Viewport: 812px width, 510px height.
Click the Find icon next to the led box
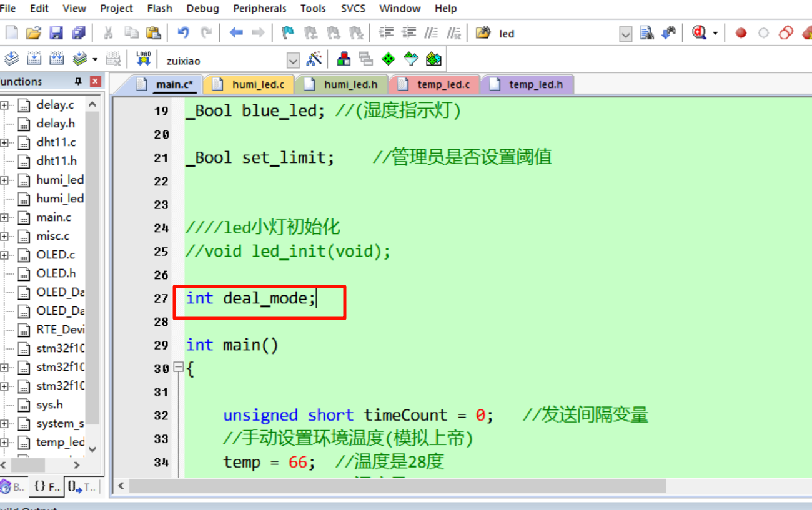[x=646, y=33]
